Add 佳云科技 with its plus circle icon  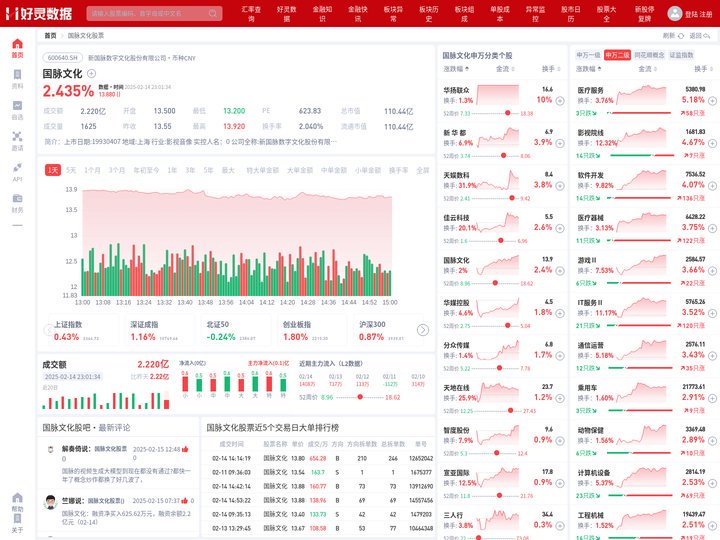point(560,228)
